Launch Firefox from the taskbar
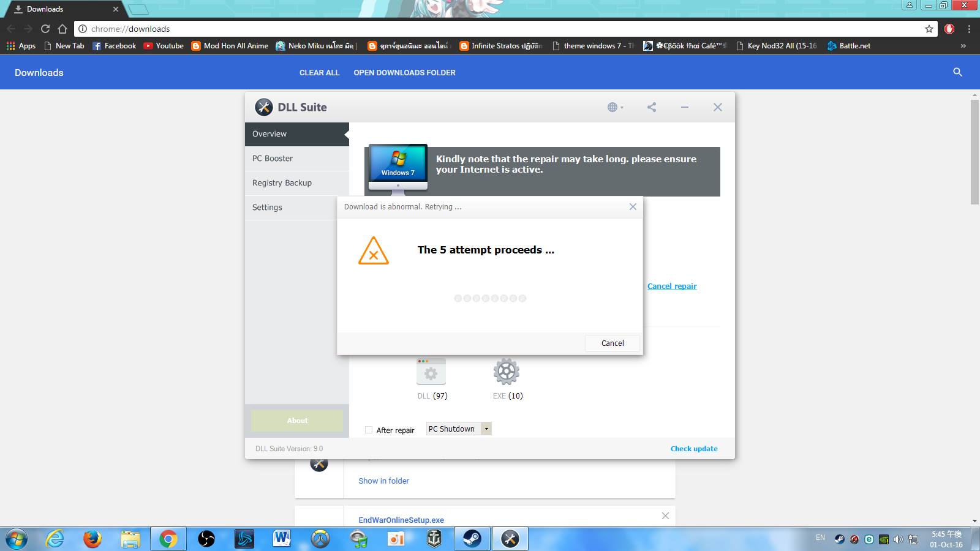 tap(92, 539)
